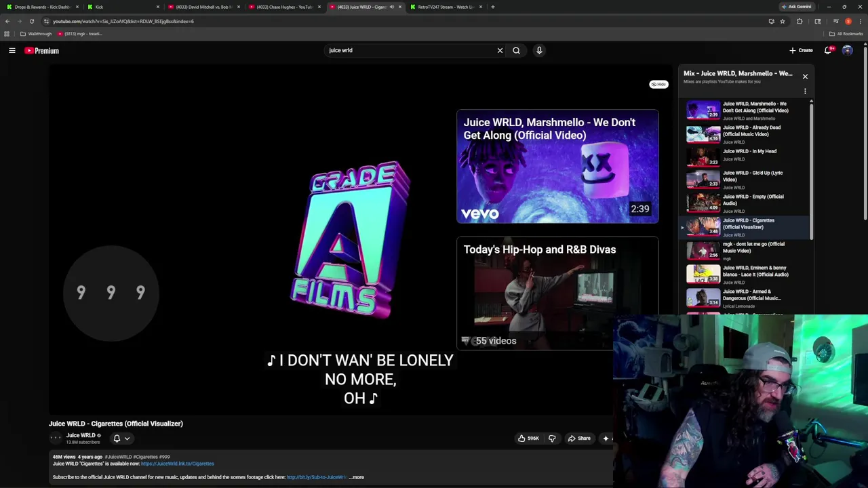Bookmark this page with star icon
The image size is (868, 488).
pyautogui.click(x=782, y=21)
